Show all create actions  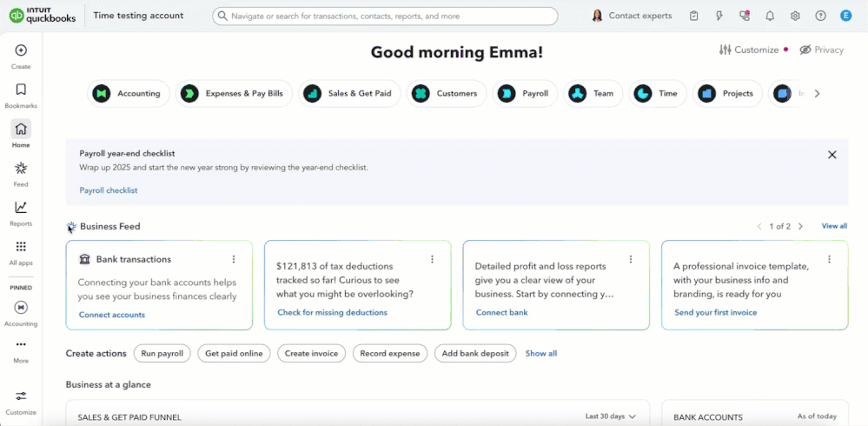coord(540,354)
